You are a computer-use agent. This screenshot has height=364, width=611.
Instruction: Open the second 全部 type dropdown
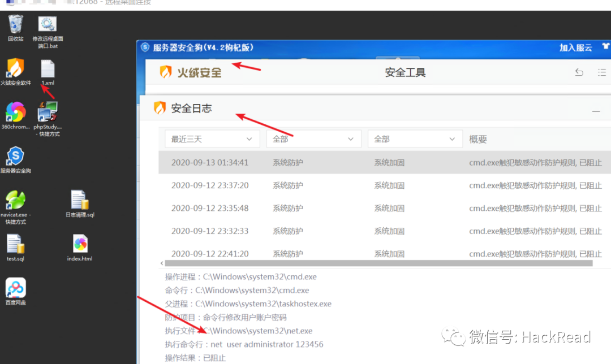[415, 139]
